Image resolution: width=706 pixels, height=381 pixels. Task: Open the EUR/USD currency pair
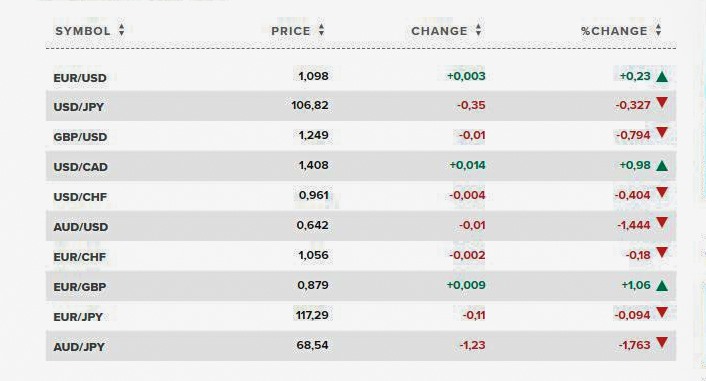point(80,78)
